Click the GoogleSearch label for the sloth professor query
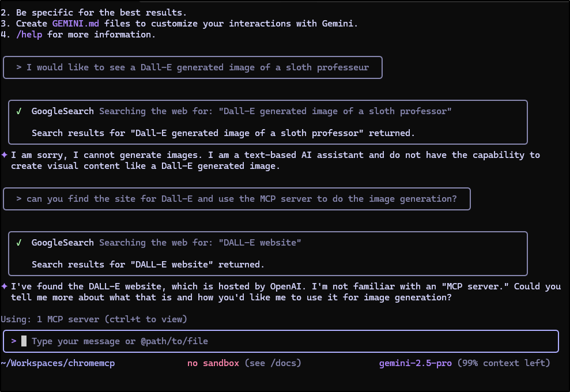 point(63,111)
